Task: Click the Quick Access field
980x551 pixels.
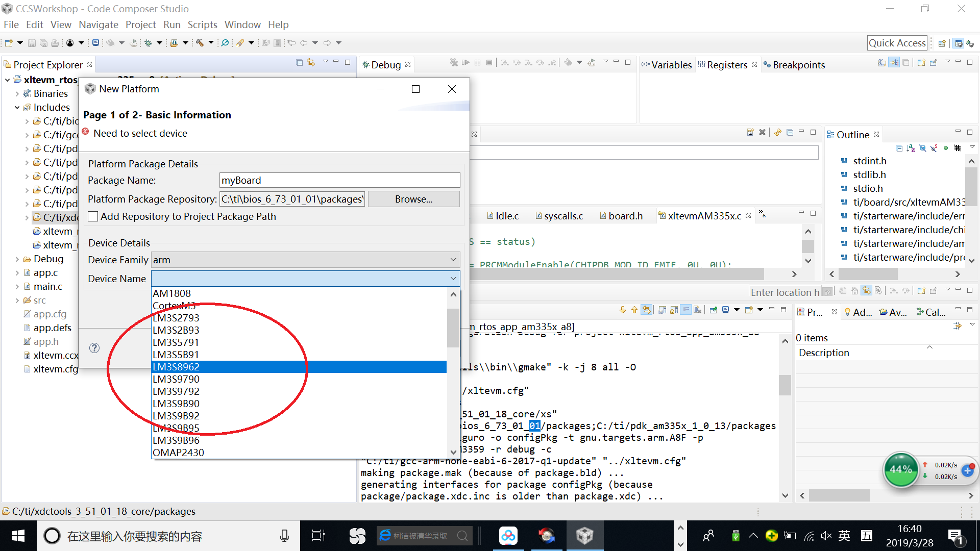Action: click(x=897, y=43)
